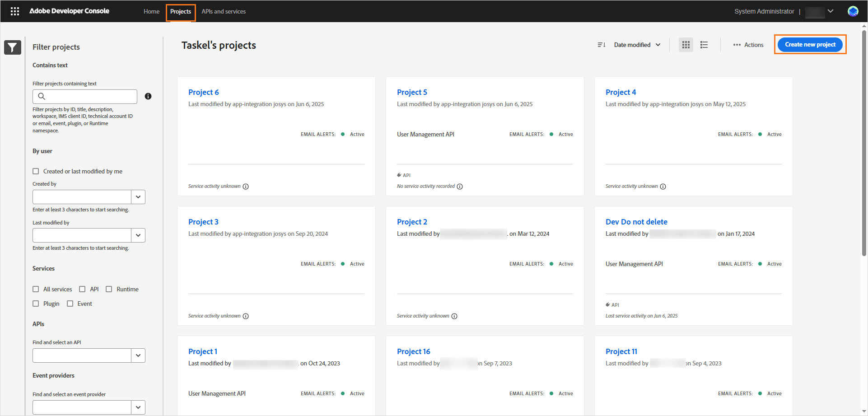Screen dimensions: 868x416
Task: Open Project 16
Action: point(414,351)
